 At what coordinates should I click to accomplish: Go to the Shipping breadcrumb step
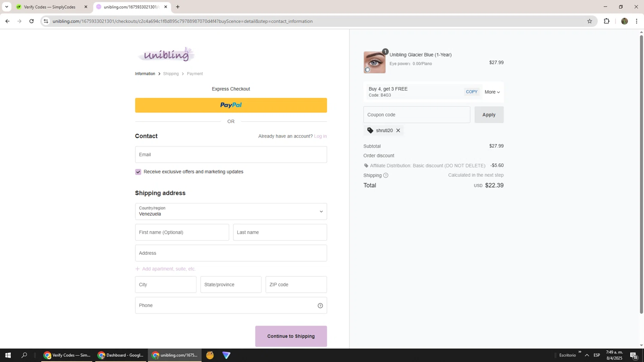pos(171,74)
